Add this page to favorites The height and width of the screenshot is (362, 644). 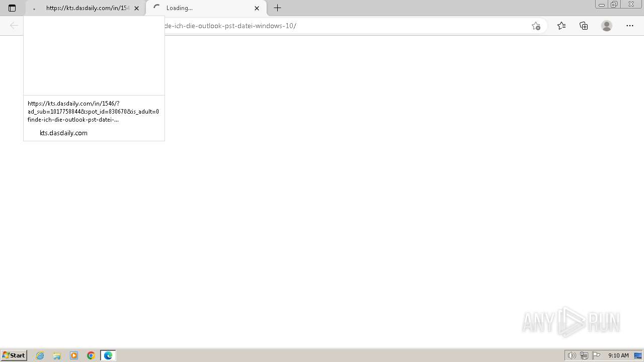pyautogui.click(x=536, y=26)
